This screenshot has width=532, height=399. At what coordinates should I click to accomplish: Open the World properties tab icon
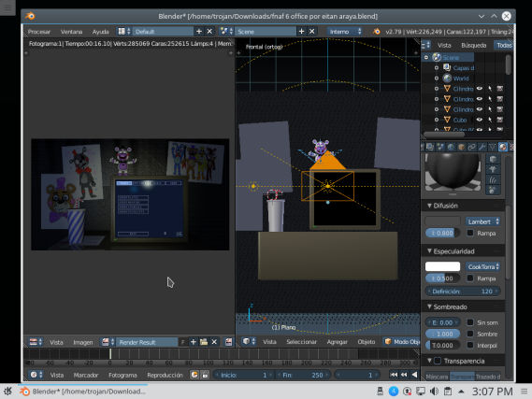451,147
